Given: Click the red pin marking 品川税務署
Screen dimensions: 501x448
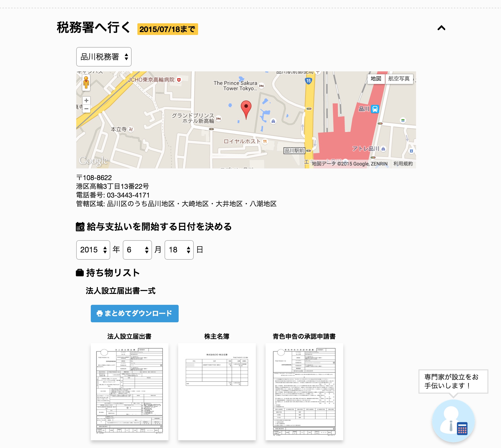Looking at the screenshot, I should pos(246,108).
